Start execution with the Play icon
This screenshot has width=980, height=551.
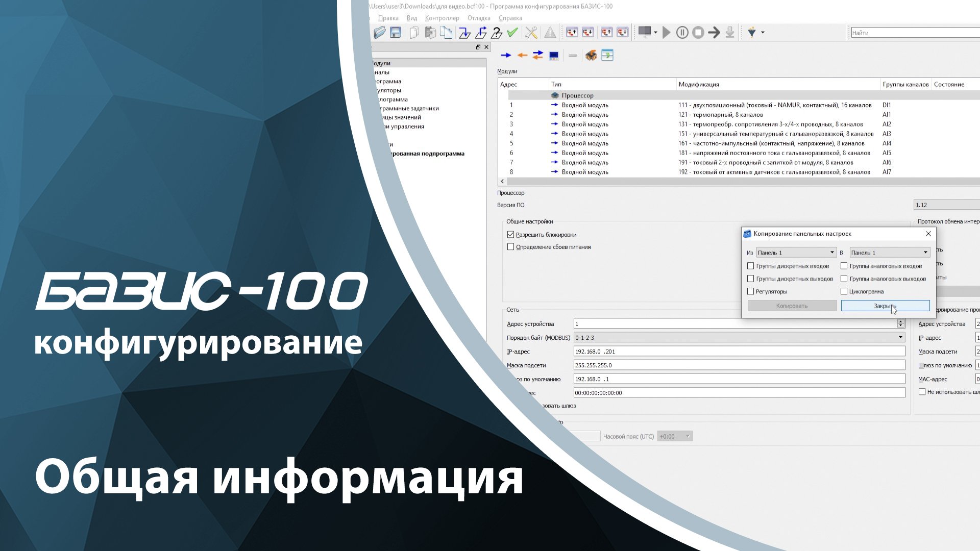[666, 32]
